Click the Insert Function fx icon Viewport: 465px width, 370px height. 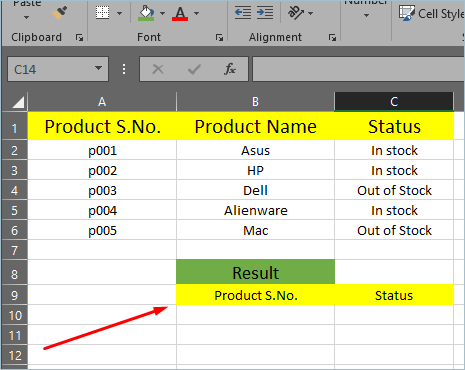pyautogui.click(x=230, y=69)
